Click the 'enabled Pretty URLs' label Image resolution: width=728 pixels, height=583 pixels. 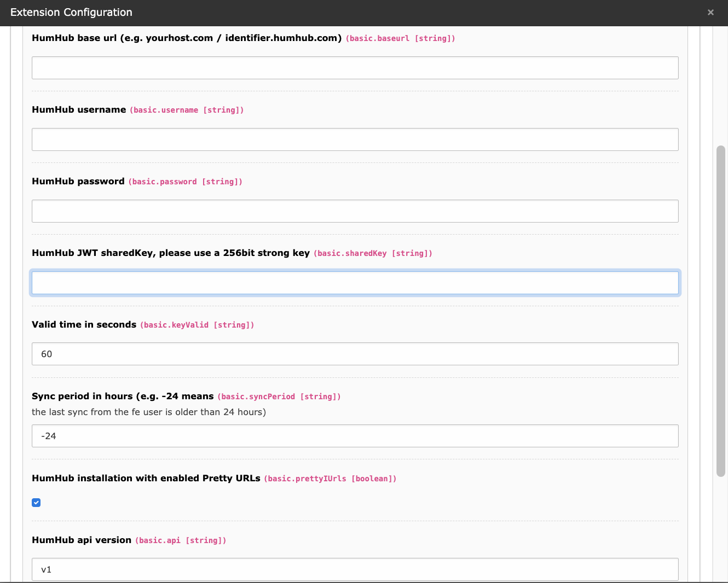tap(146, 479)
